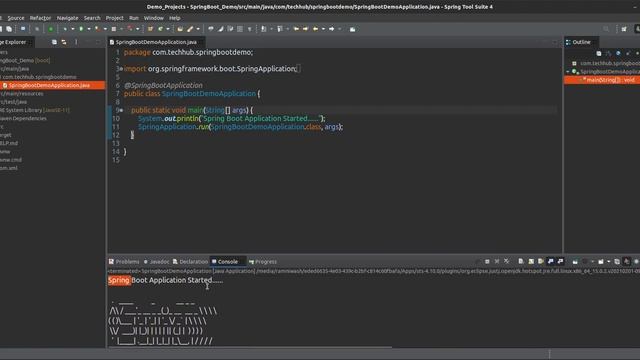The width and height of the screenshot is (640, 360).
Task: Open the Window menu
Action: pyautogui.click(x=153, y=18)
